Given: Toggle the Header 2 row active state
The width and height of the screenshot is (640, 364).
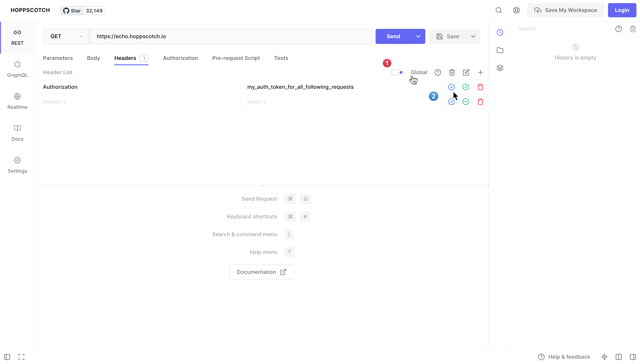Looking at the screenshot, I should [x=452, y=101].
